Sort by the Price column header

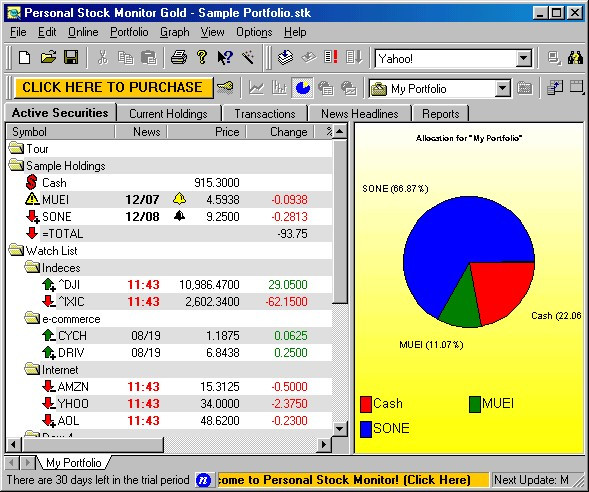(x=207, y=132)
